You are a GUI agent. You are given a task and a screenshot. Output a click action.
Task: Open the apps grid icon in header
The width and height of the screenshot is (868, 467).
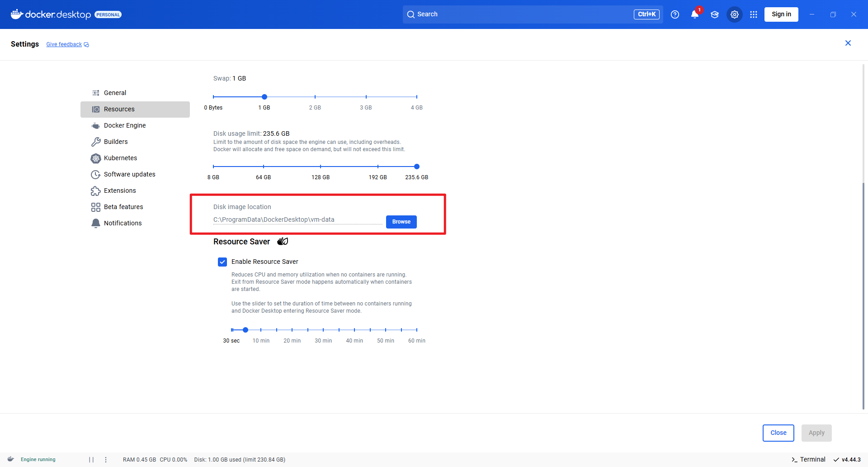point(754,14)
